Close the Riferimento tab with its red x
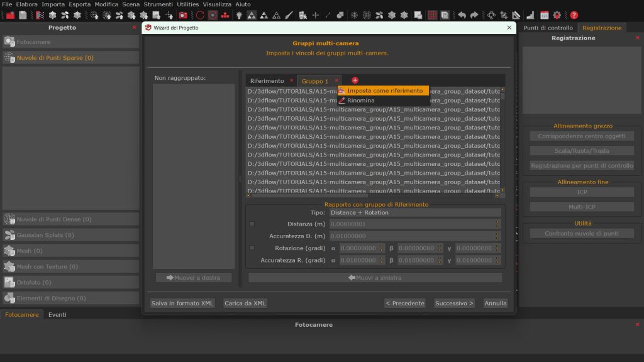 (x=291, y=80)
